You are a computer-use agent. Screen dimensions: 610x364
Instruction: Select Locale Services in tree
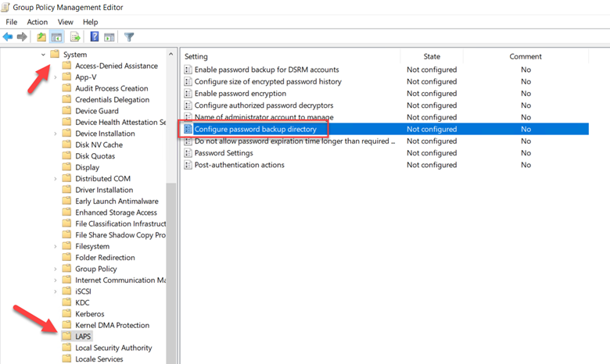pos(99,359)
